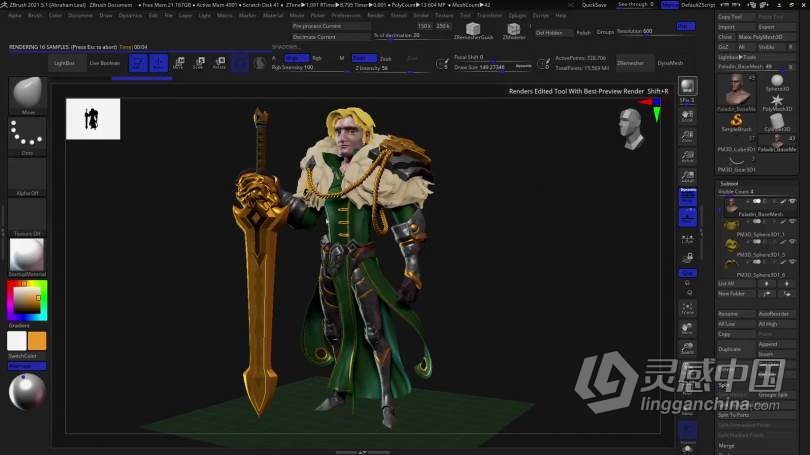The image size is (810, 455).
Task: Click the light direction sphere
Action: coord(27,391)
